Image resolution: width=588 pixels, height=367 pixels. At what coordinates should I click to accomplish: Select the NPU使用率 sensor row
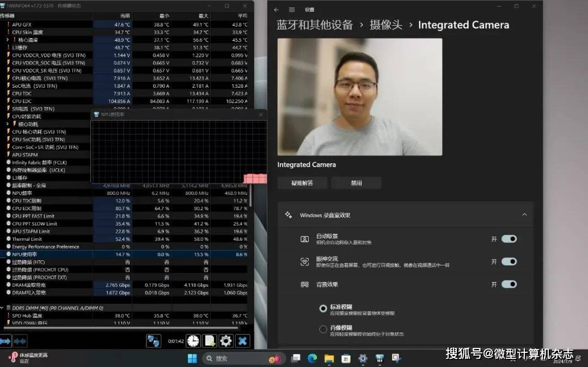point(124,254)
